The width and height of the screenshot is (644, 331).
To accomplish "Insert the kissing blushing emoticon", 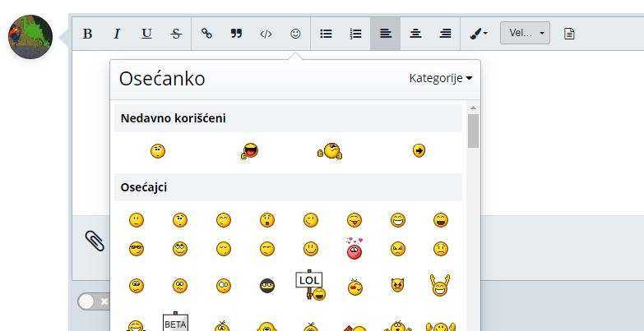I will point(354,287).
